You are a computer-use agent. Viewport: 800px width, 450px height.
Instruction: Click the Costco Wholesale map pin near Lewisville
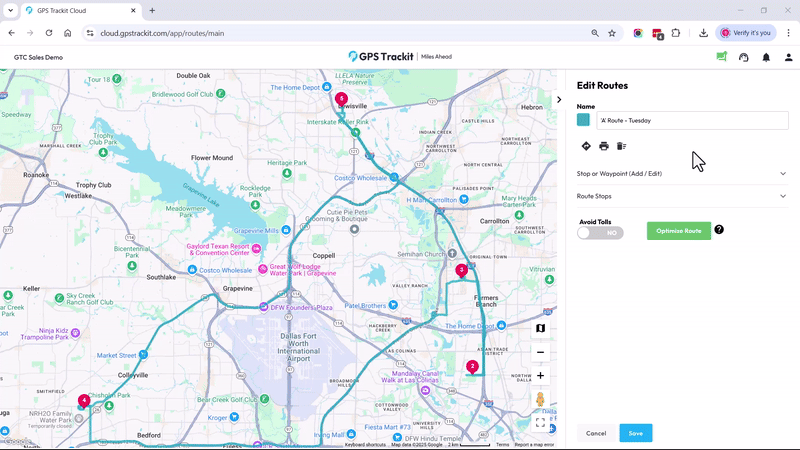tap(393, 178)
